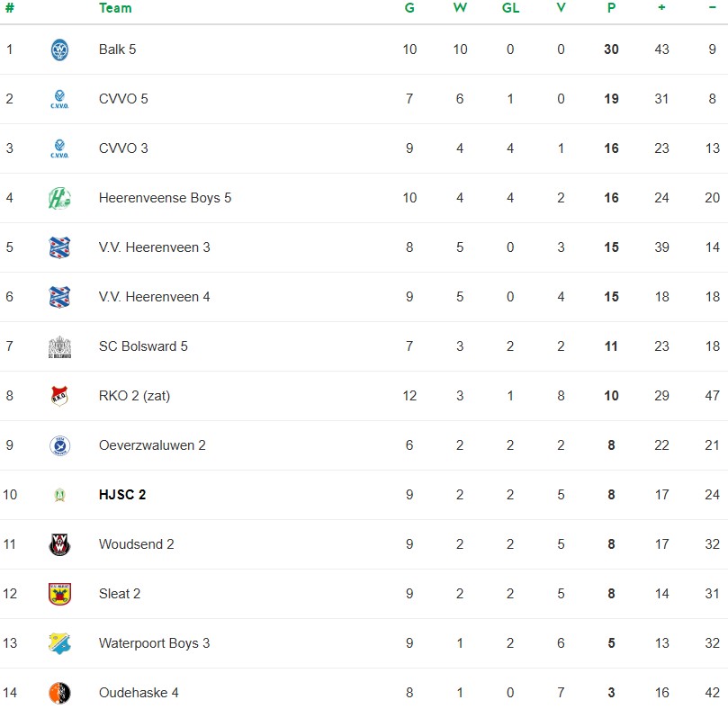
Task: Select the Oeverzwaluwen 2 team name
Action: [152, 445]
